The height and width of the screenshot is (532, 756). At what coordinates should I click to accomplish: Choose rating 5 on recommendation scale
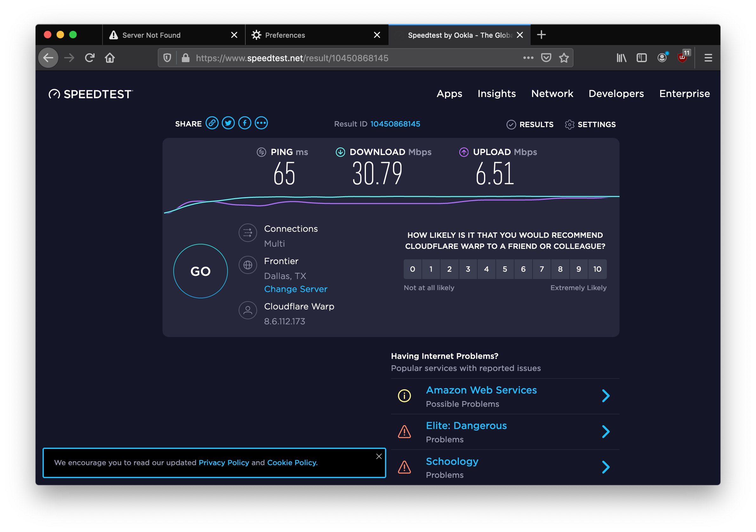pos(505,269)
